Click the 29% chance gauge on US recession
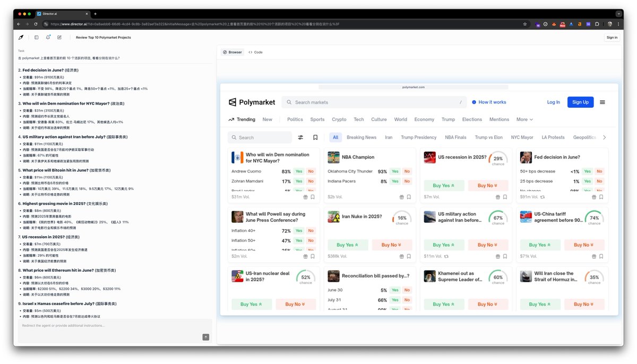This screenshot has width=637, height=364. [498, 159]
